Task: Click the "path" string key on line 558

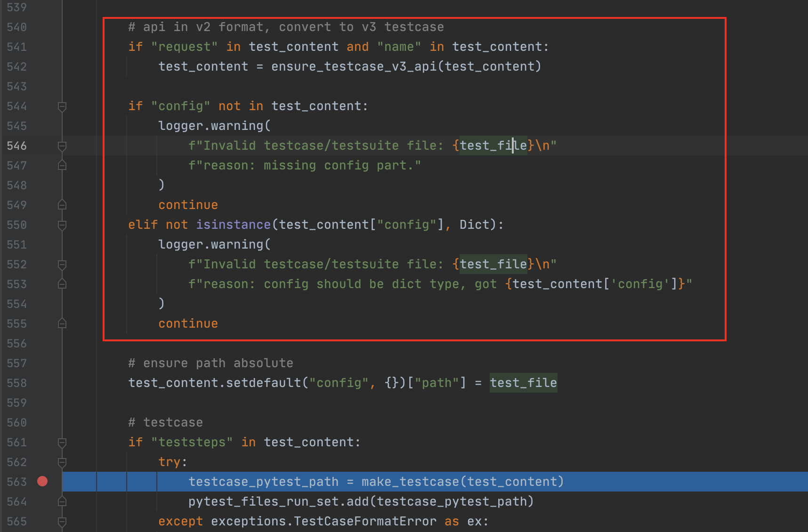Action: [x=437, y=383]
